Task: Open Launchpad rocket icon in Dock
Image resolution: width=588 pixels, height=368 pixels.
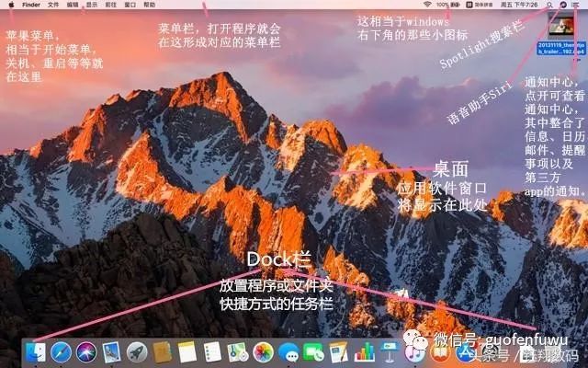Action: coord(138,352)
